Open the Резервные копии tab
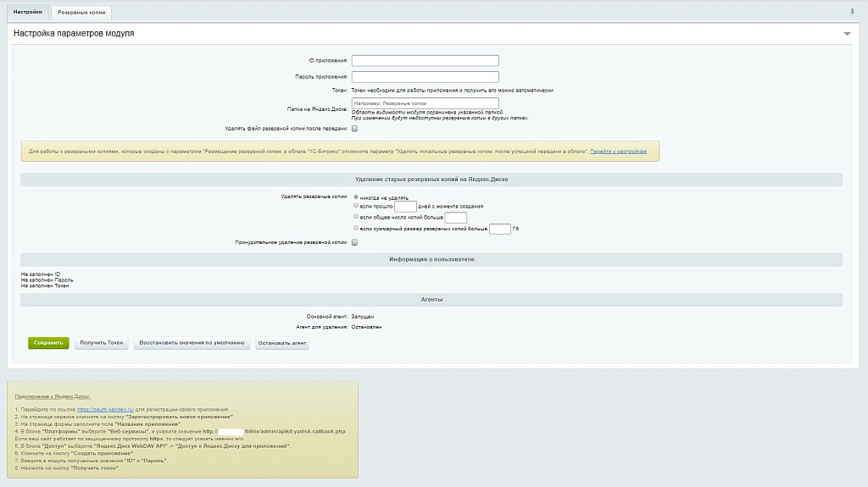The height and width of the screenshot is (487, 868). pyautogui.click(x=81, y=12)
